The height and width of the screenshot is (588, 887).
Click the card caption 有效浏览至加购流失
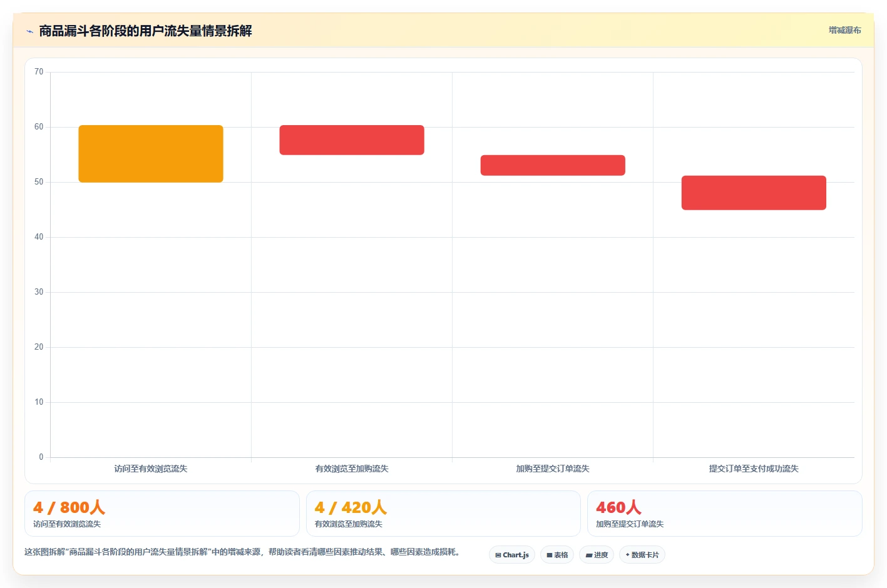pyautogui.click(x=349, y=524)
